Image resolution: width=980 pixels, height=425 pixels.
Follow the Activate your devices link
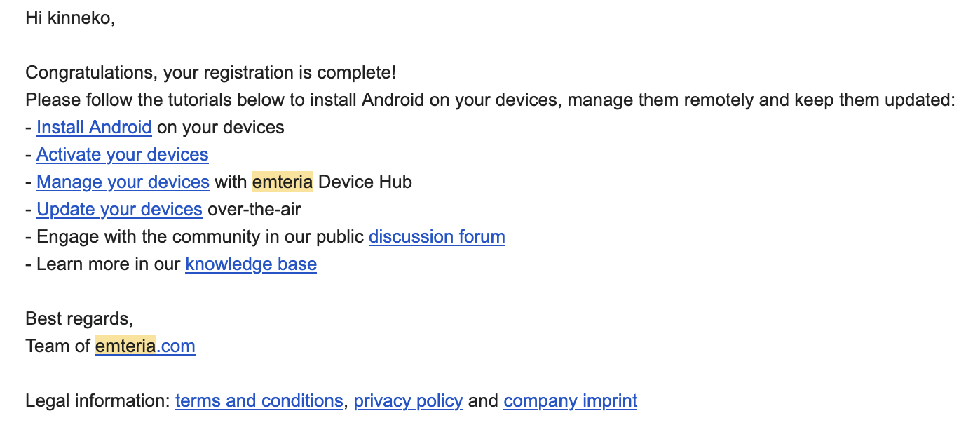(x=123, y=155)
